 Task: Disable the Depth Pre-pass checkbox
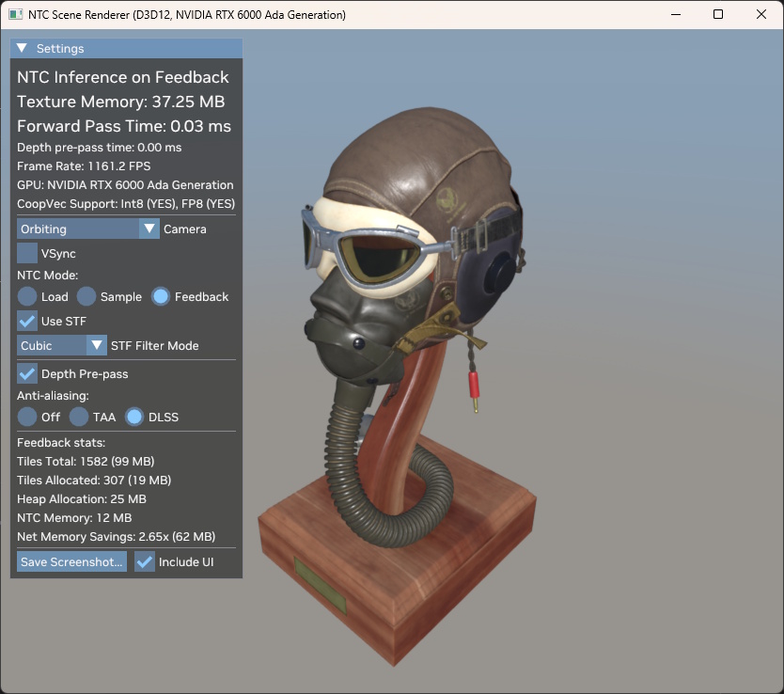tap(26, 373)
